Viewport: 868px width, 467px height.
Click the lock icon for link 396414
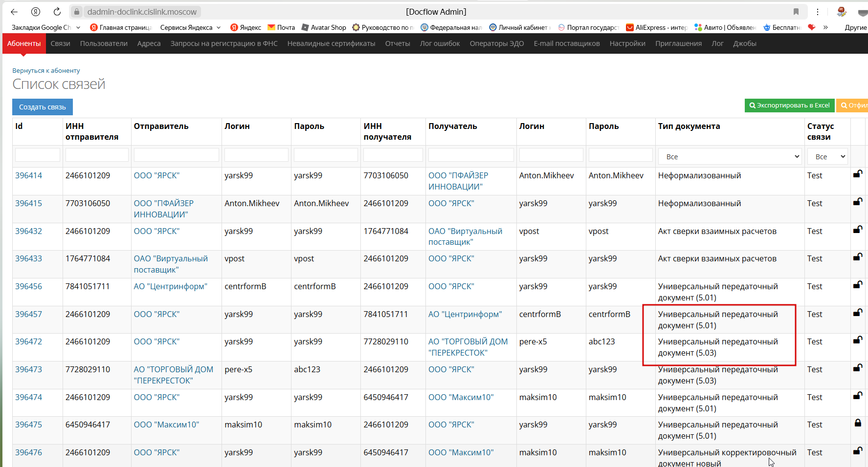click(858, 173)
